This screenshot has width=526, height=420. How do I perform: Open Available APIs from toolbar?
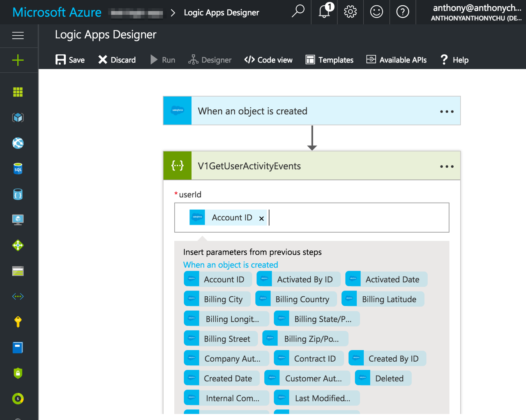tap(397, 60)
